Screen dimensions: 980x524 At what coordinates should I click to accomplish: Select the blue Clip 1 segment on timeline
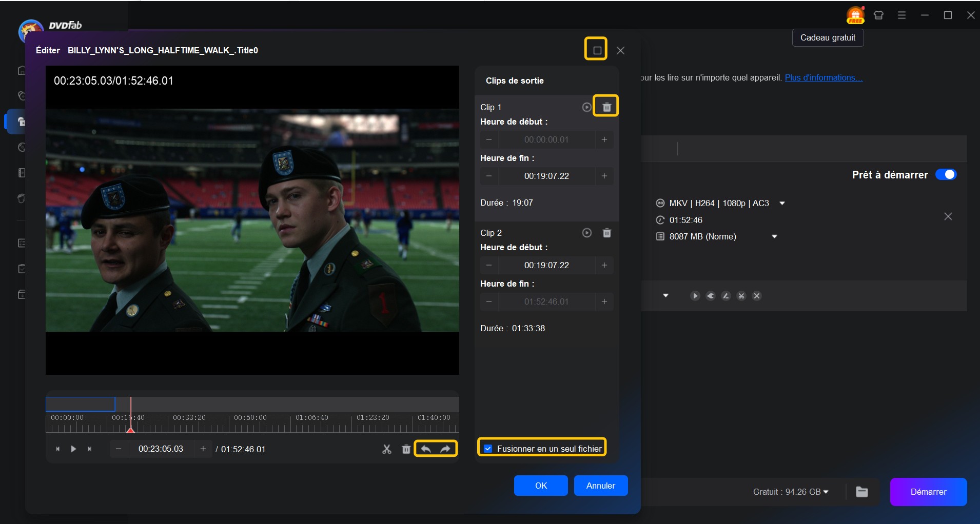(x=81, y=404)
